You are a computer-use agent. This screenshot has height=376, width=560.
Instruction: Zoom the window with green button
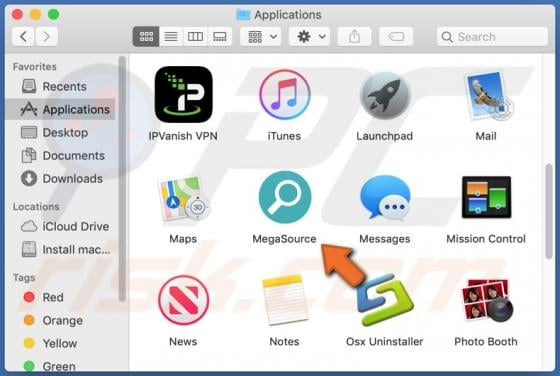pyautogui.click(x=54, y=15)
